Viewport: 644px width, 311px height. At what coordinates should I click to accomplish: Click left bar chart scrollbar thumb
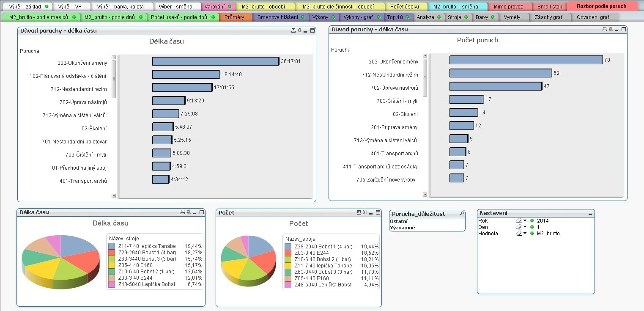pyautogui.click(x=113, y=79)
